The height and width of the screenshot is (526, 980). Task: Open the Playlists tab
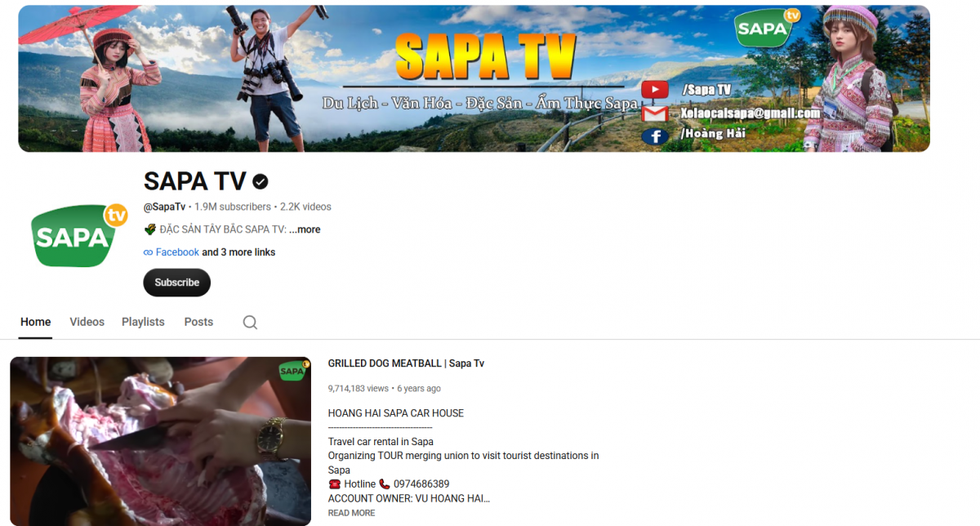[x=143, y=322]
